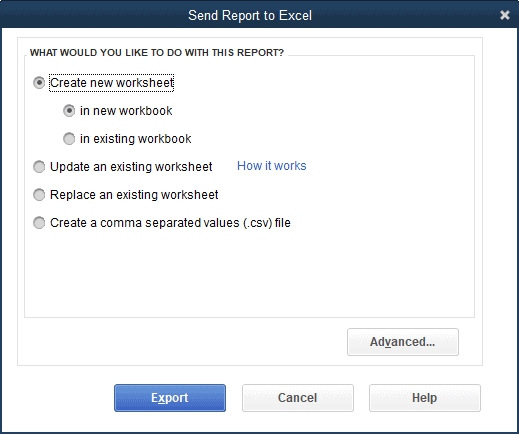Close the dialog with the X icon
This screenshot has height=434, width=519.
(x=505, y=15)
